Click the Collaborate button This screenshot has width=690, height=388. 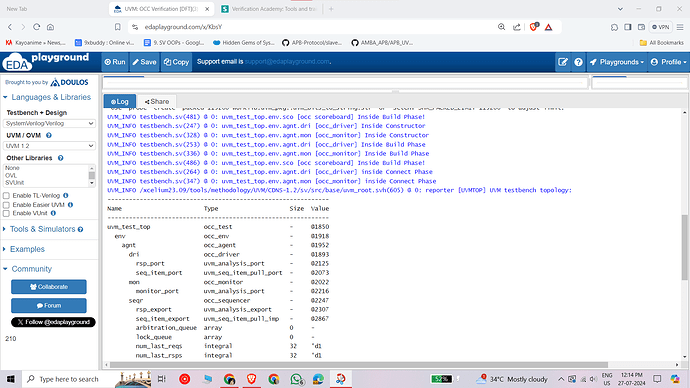pyautogui.click(x=49, y=287)
